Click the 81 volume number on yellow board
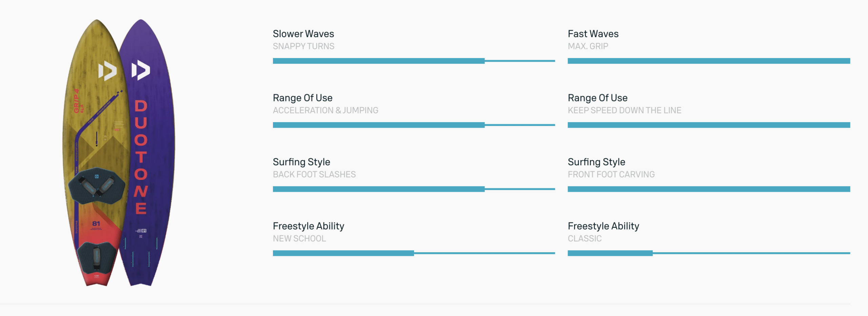868x316 pixels. [96, 224]
